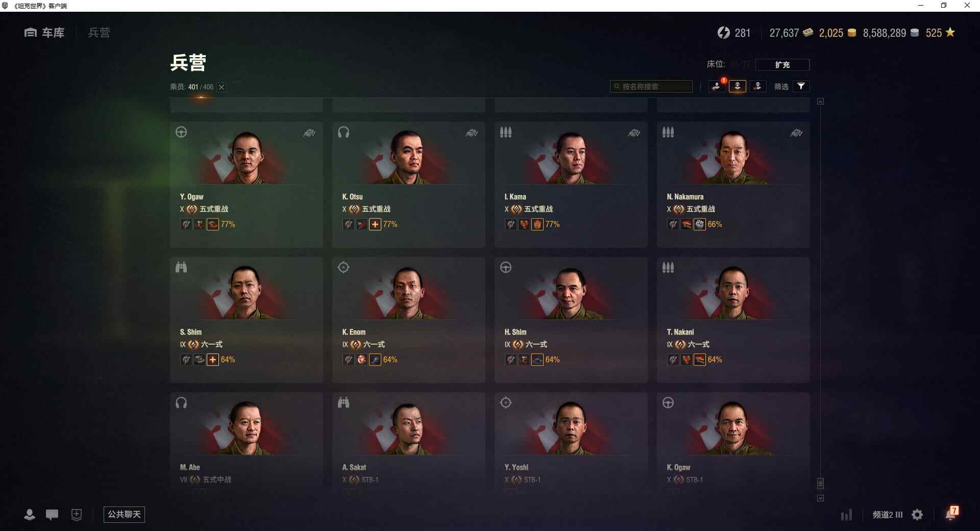The height and width of the screenshot is (531, 980).
Task: Click the server stats bar chart icon
Action: [847, 515]
